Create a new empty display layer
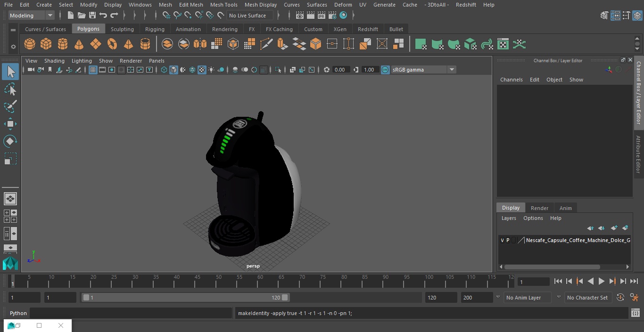 pyautogui.click(x=614, y=228)
